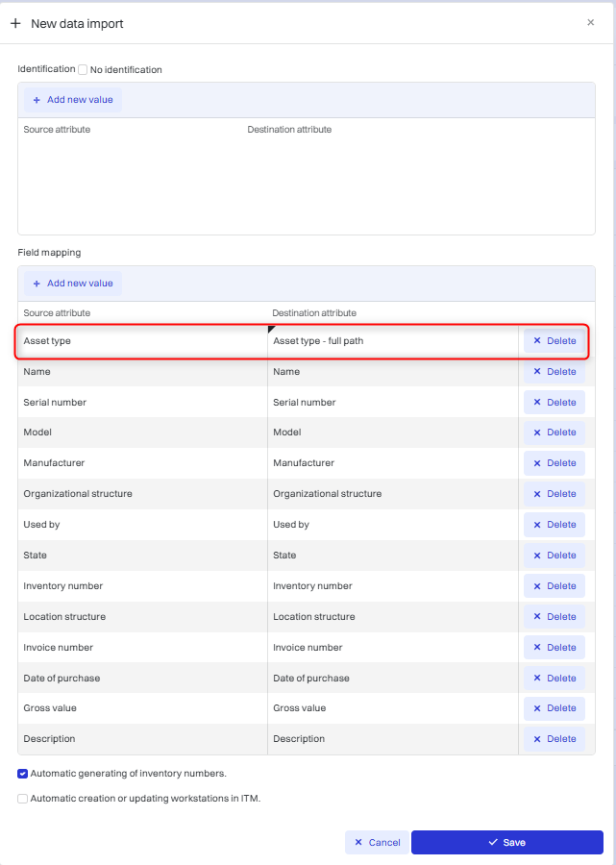Click the Cancel button
This screenshot has height=865, width=616.
point(377,843)
